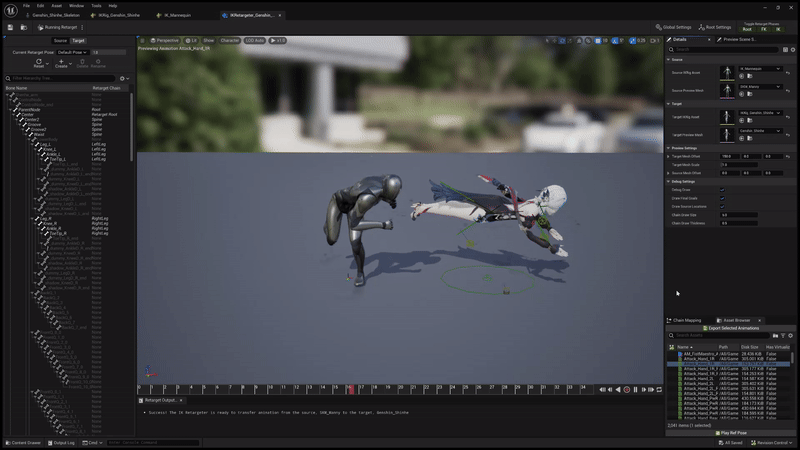Open the camera speed setting icon
Screen dimensions: 800x450
tap(655, 40)
